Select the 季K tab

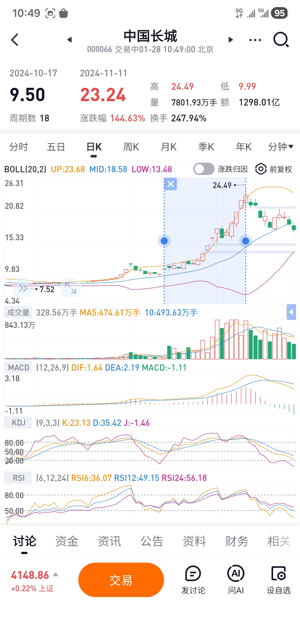pos(206,147)
